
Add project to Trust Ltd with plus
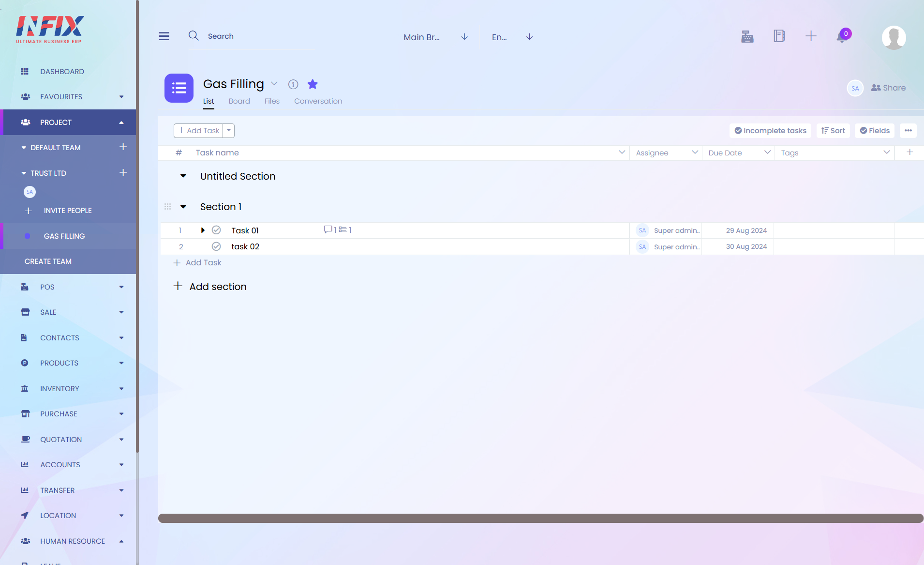[123, 173]
